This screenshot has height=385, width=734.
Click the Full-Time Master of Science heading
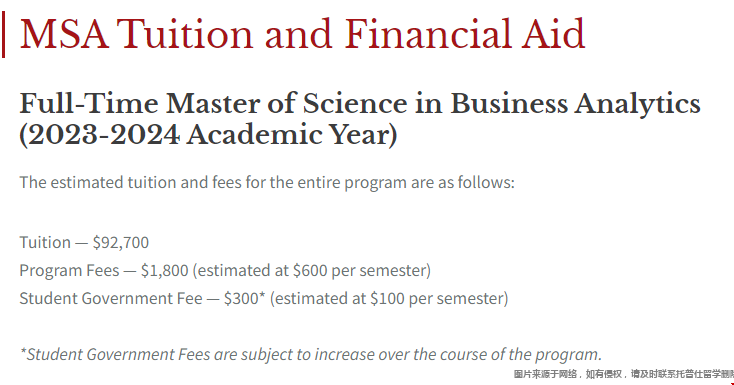coord(360,119)
